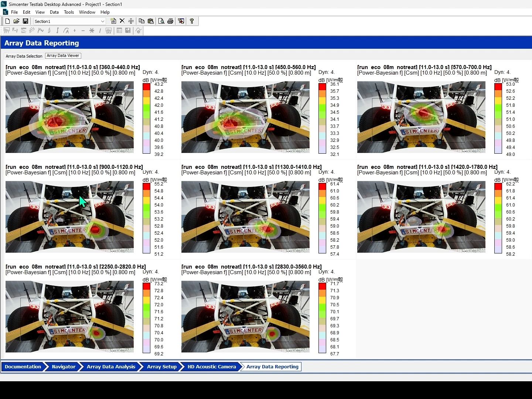532x399 pixels.
Task: Copy using the toolbar copy icon
Action: pos(141,21)
